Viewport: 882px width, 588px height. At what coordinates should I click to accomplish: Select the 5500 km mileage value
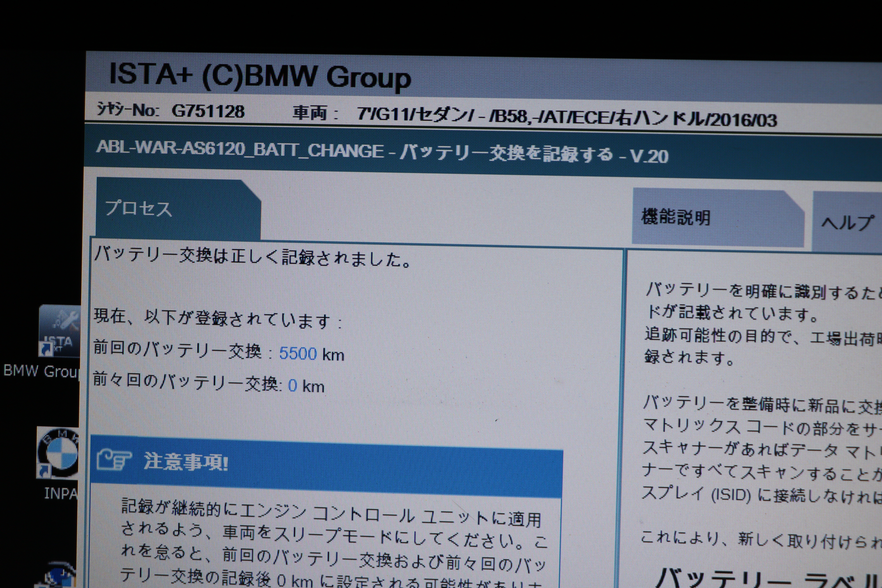click(x=298, y=354)
